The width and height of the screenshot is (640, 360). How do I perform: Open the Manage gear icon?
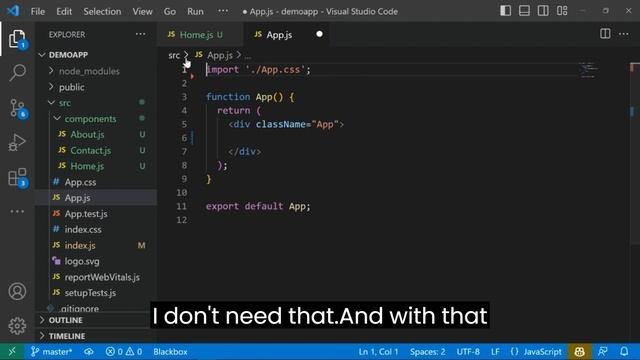click(x=17, y=326)
